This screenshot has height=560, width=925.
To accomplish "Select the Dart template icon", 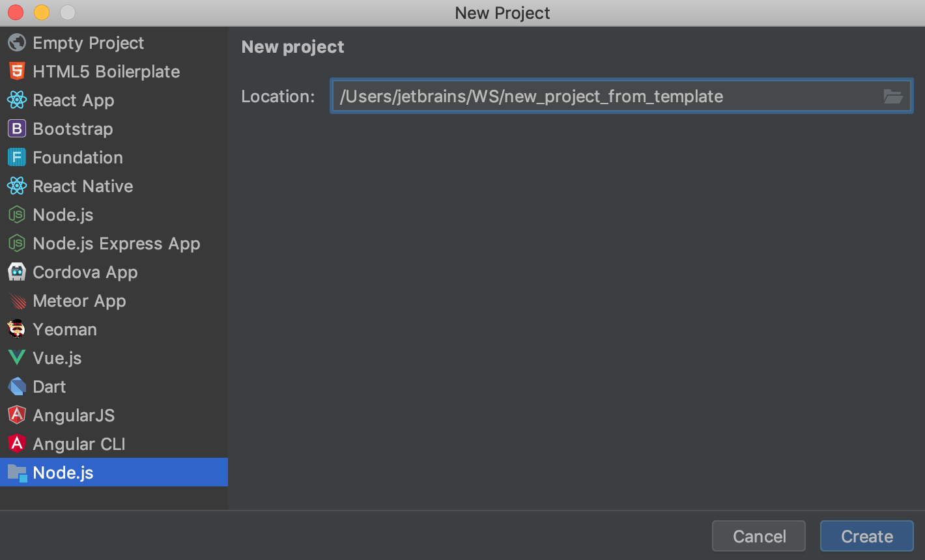I will pyautogui.click(x=18, y=387).
